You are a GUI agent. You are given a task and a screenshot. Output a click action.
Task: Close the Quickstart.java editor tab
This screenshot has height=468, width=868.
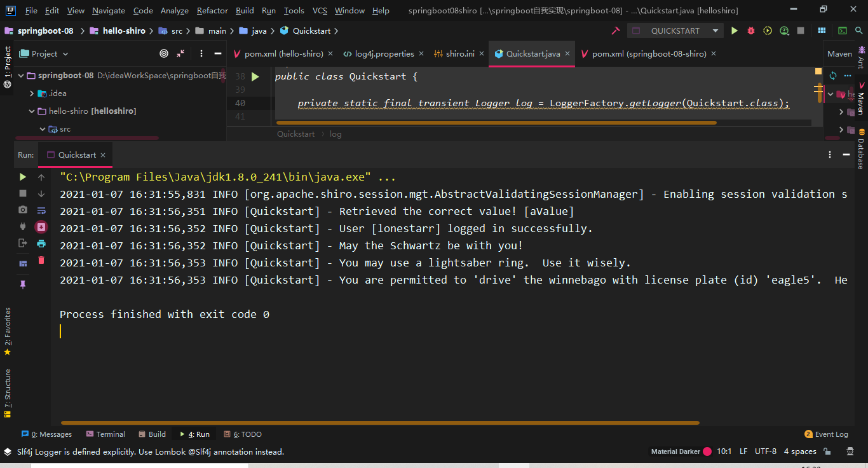(567, 54)
